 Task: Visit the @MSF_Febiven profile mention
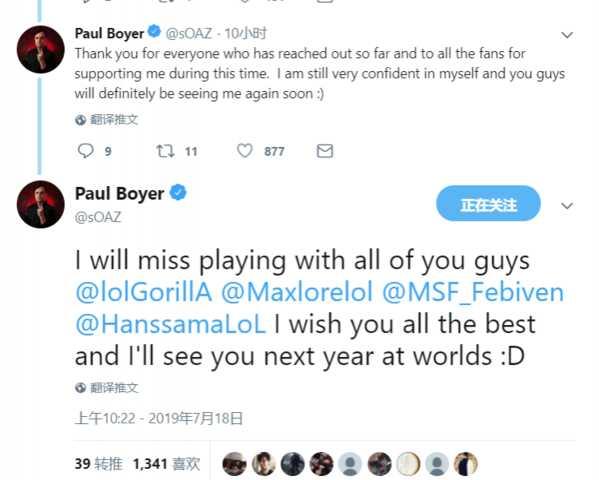tap(473, 293)
